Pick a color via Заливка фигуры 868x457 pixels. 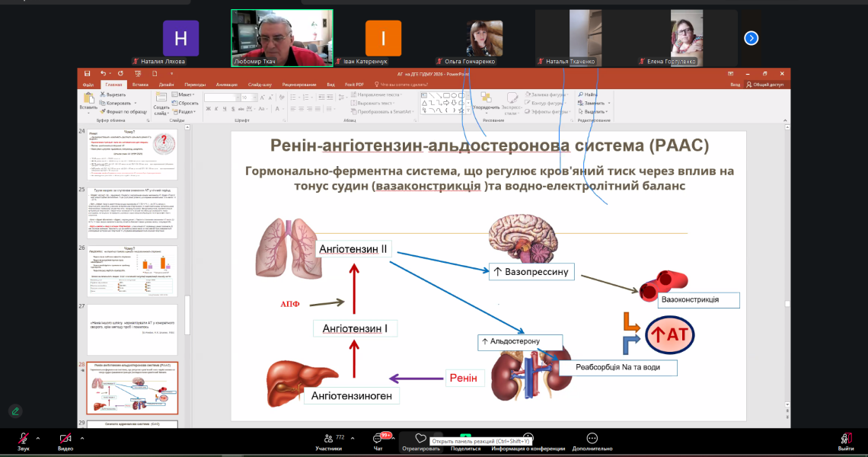[541, 96]
